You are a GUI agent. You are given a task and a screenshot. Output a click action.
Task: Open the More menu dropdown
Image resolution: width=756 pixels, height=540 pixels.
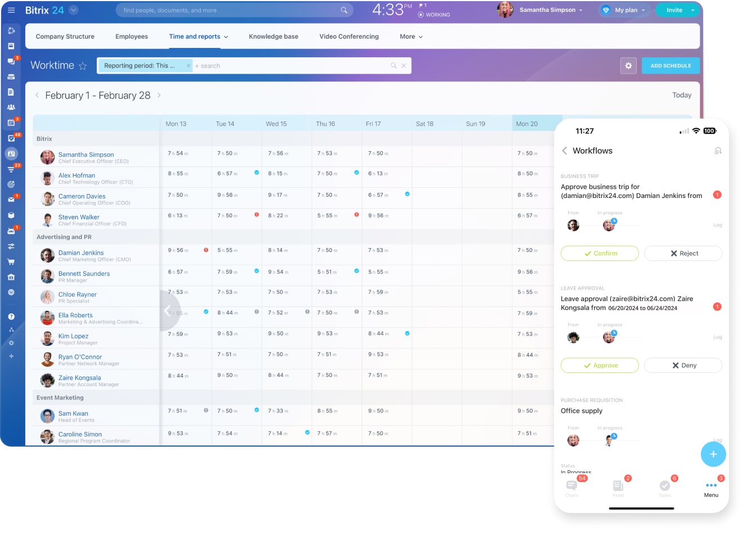click(411, 37)
